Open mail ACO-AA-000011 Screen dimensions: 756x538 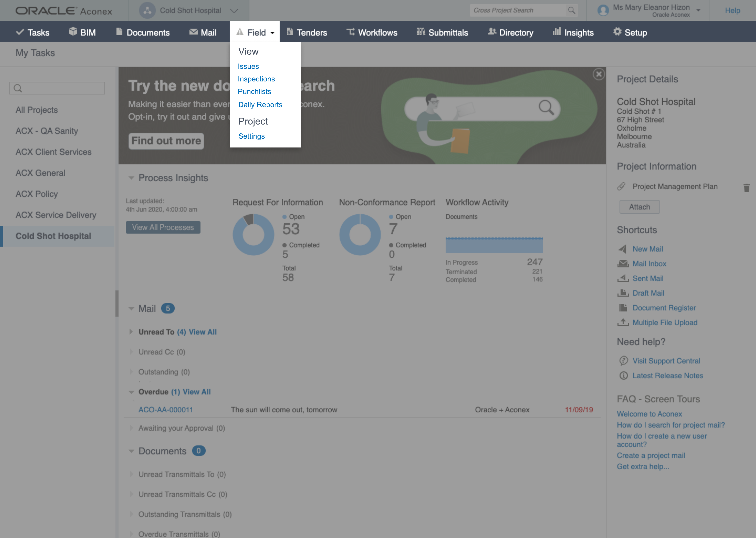point(166,410)
